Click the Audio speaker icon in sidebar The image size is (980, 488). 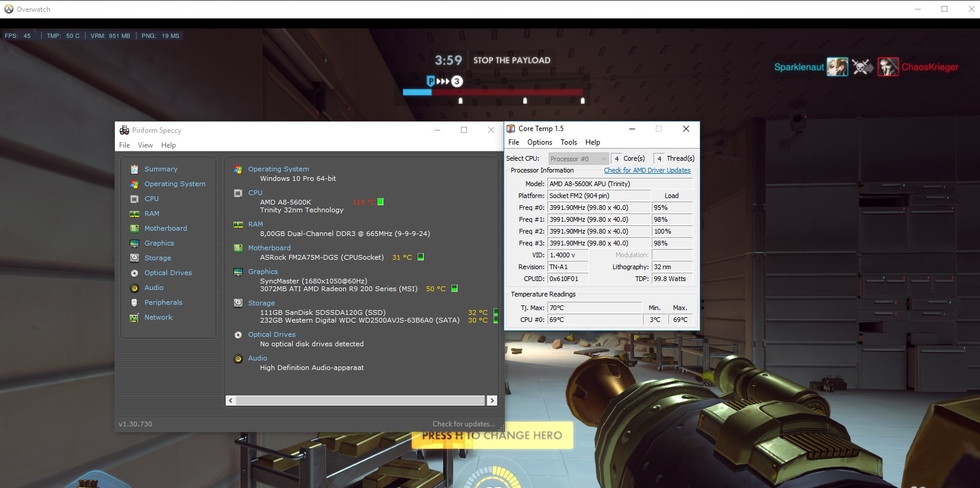click(134, 288)
